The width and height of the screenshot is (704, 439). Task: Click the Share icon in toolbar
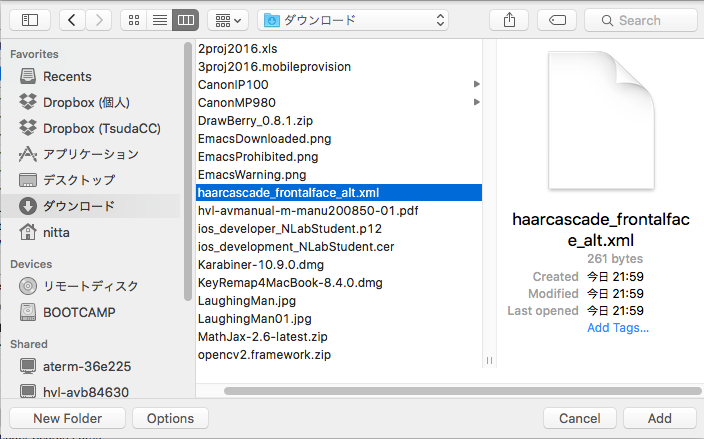pos(510,20)
